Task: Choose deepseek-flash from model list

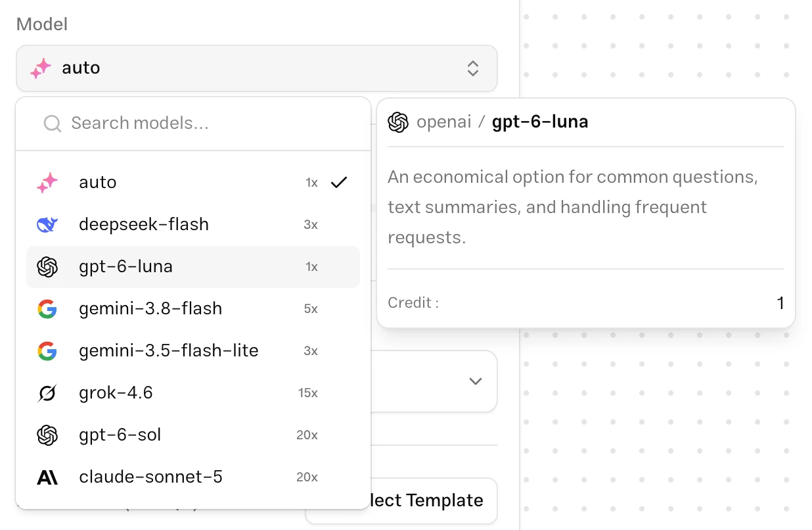Action: point(193,224)
